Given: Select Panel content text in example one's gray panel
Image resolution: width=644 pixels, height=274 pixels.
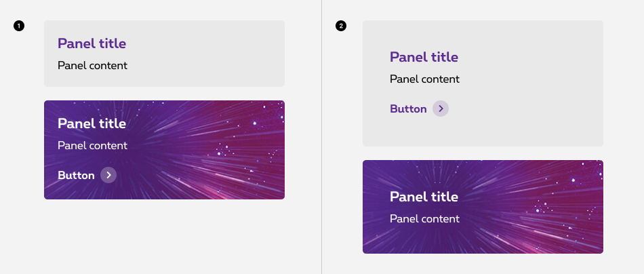Looking at the screenshot, I should coord(92,66).
